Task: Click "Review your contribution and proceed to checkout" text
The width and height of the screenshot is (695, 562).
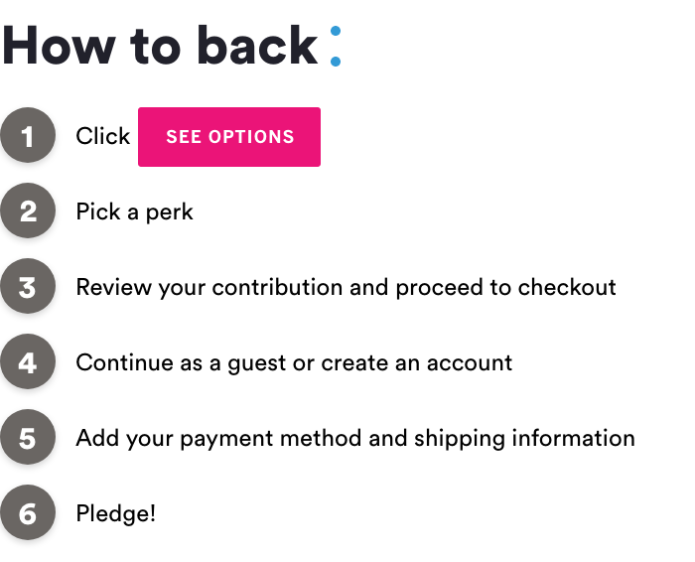Action: (x=346, y=287)
